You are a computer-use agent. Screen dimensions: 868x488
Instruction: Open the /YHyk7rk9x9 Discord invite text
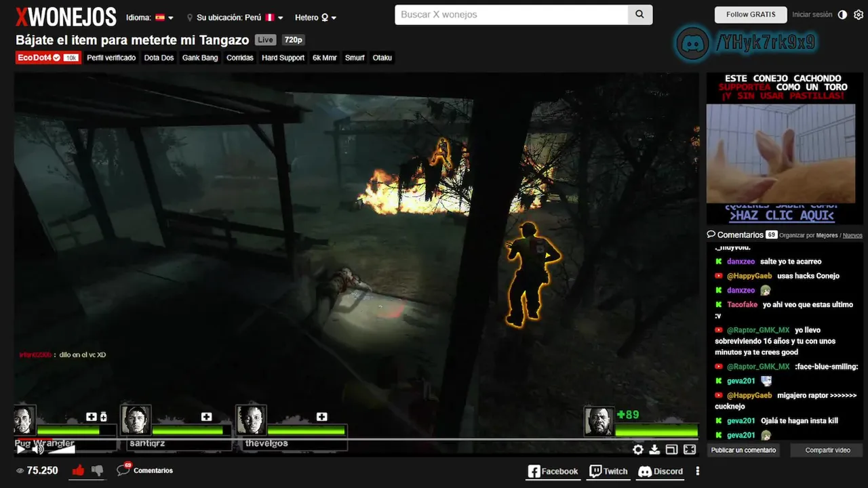[x=765, y=43]
